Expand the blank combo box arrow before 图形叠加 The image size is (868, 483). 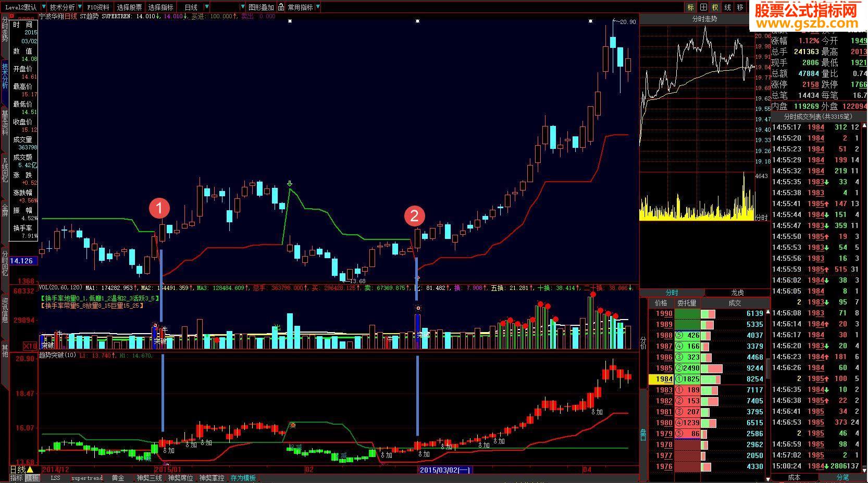click(243, 7)
